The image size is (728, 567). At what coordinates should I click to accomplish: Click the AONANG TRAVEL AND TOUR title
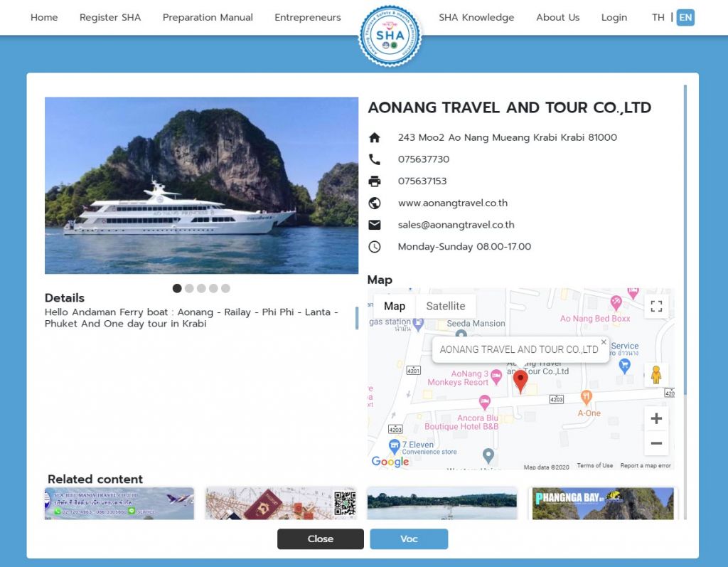509,108
